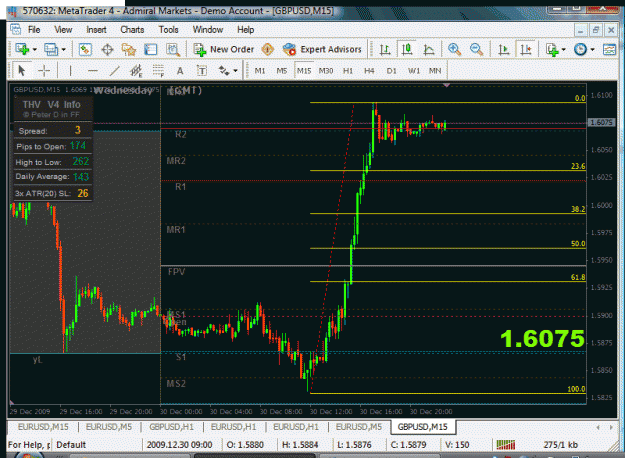Open the View menu
The width and height of the screenshot is (625, 458).
click(63, 30)
